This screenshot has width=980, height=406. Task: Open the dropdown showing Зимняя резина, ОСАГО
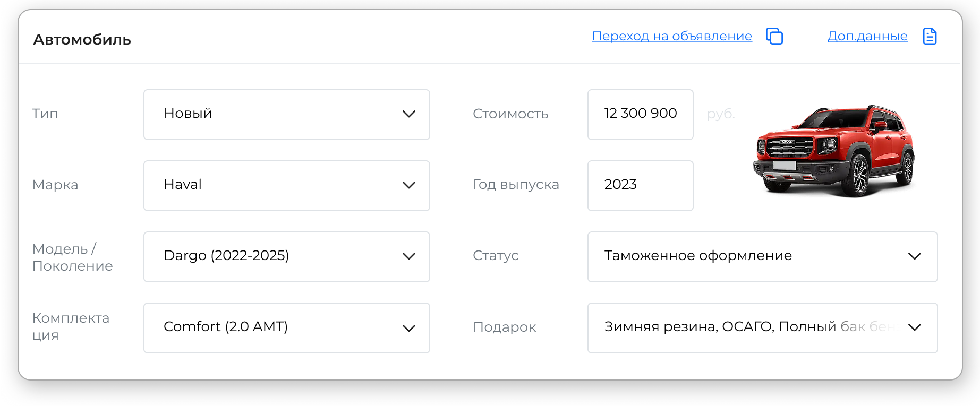click(744, 327)
